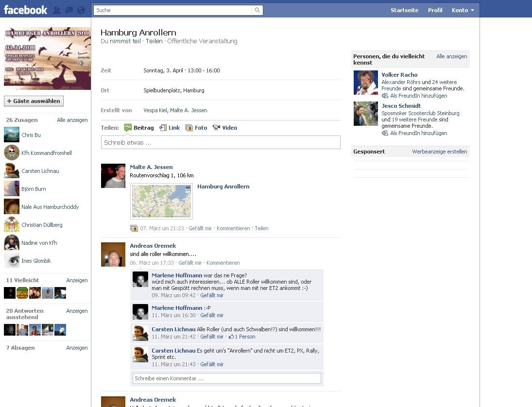
Task: Click the 'Schreibe einen Kommentar' field
Action: (x=226, y=378)
